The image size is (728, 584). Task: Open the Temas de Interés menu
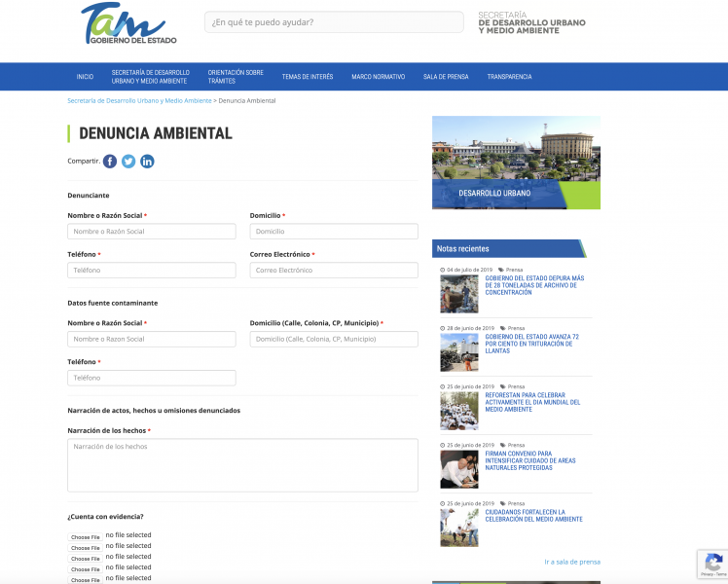point(308,77)
